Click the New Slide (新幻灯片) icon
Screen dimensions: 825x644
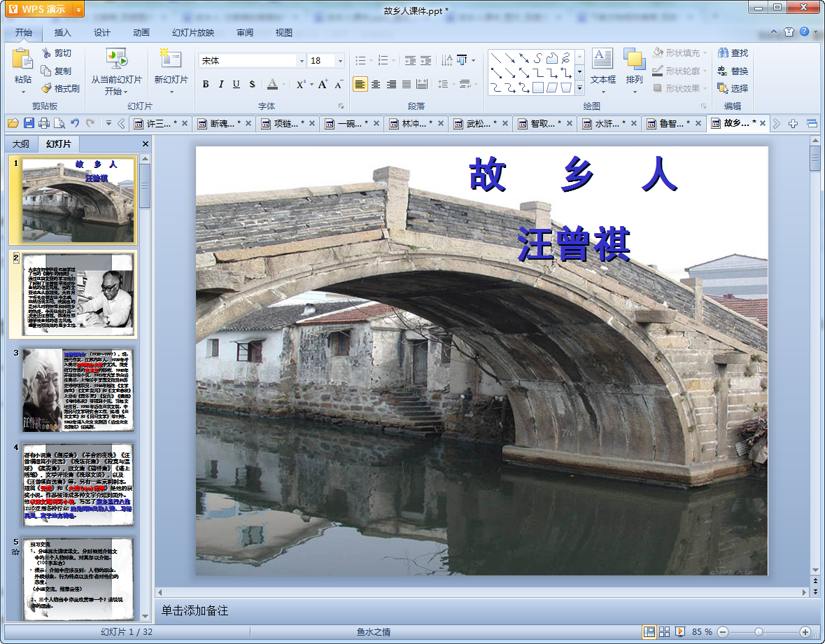tap(171, 58)
